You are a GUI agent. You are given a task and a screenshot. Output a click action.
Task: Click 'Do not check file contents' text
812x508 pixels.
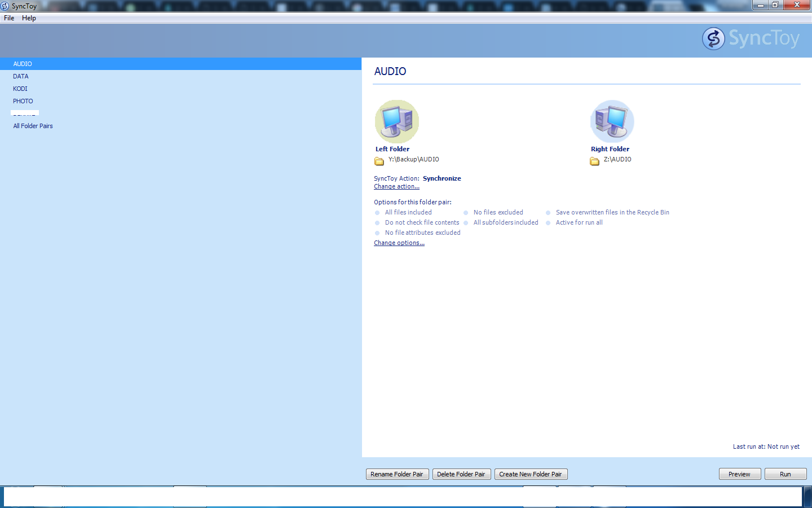point(422,222)
